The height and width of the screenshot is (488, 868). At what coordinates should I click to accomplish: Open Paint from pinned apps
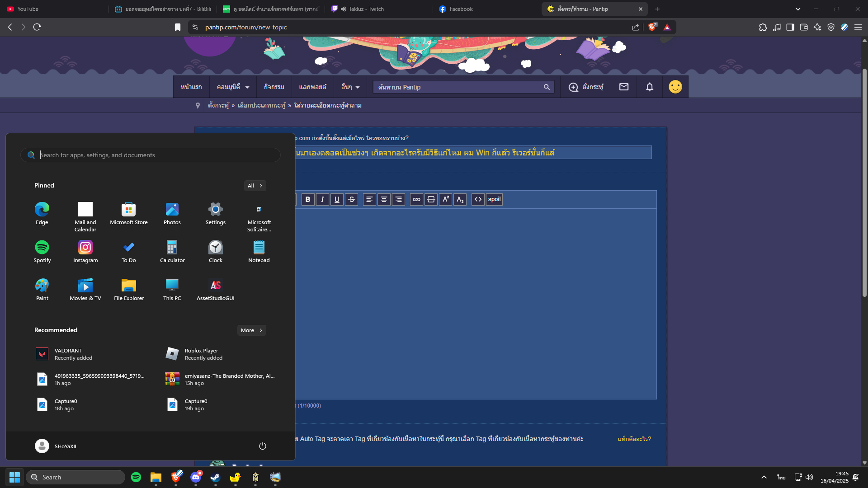tap(42, 289)
